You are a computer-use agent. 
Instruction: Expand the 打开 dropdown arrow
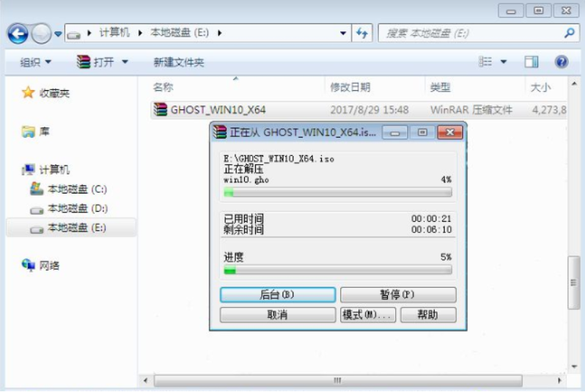125,62
